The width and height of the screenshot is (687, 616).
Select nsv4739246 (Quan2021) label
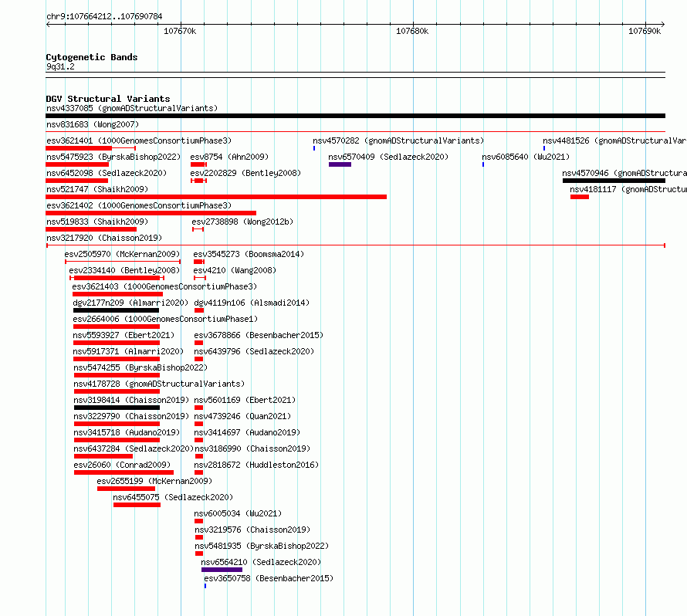242,416
